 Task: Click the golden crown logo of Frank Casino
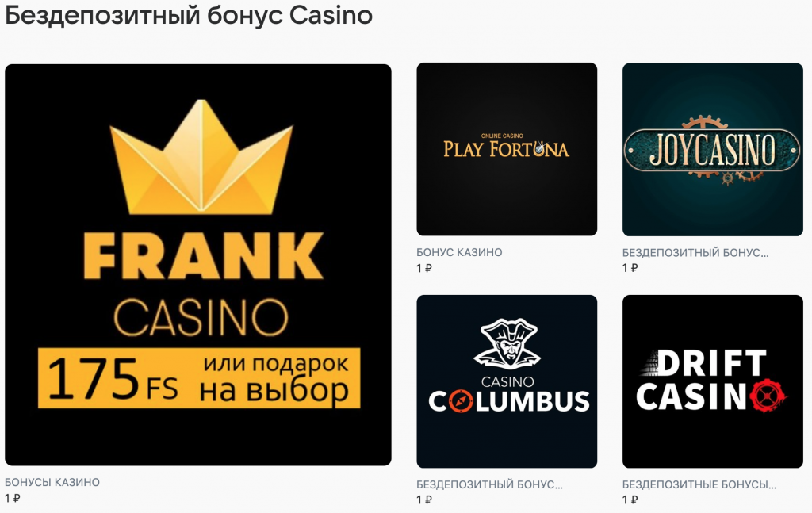[x=201, y=156]
